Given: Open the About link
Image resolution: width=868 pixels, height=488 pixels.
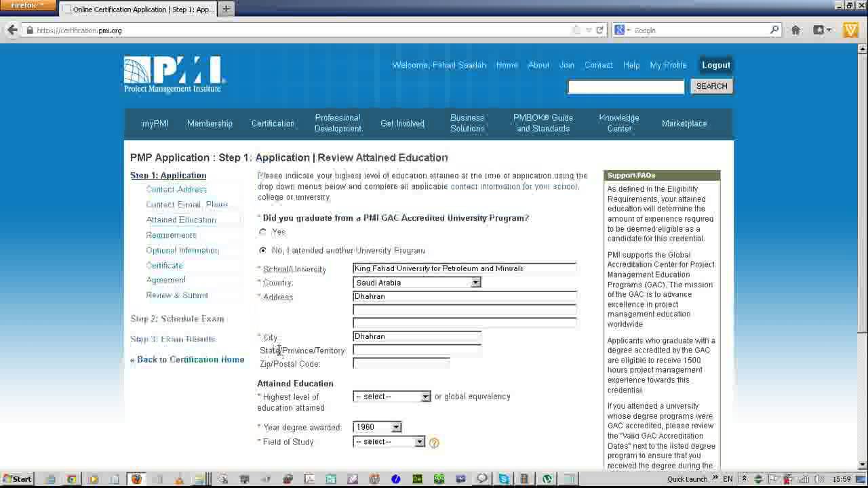Looking at the screenshot, I should pos(538,65).
